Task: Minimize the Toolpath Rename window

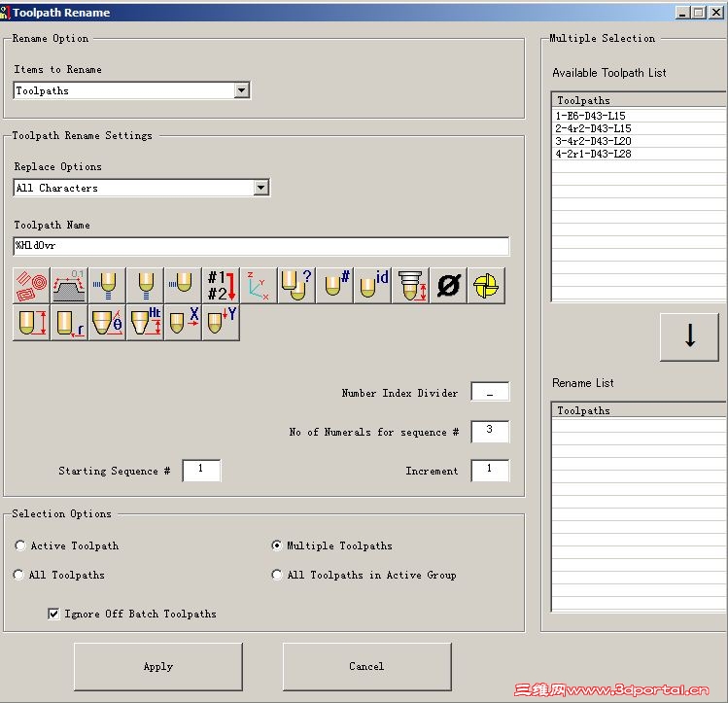Action: click(681, 13)
